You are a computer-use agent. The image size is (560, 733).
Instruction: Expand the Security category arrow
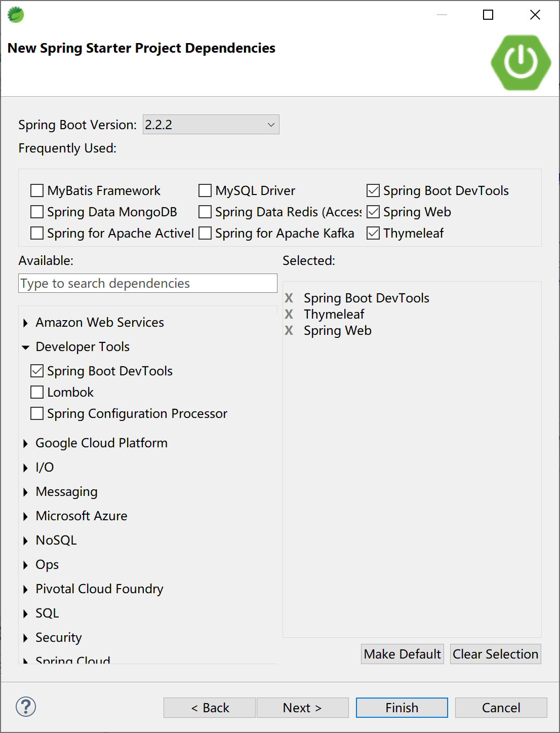coord(26,638)
